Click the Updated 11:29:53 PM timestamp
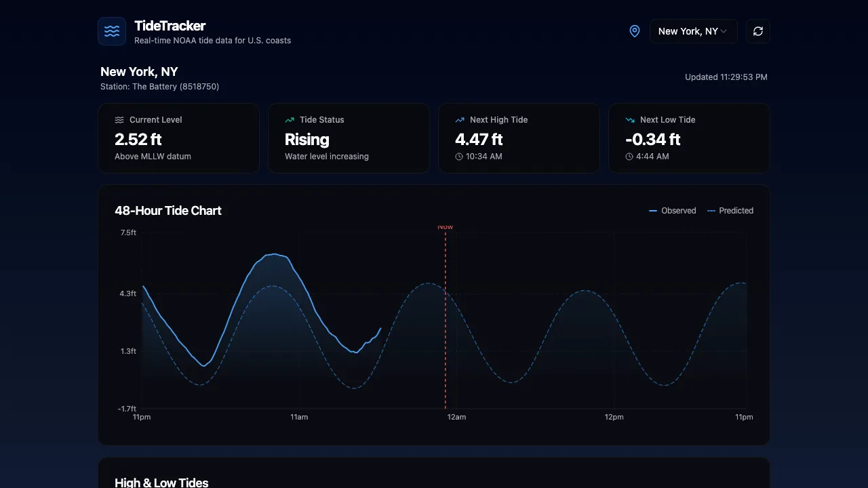Viewport: 868px width, 488px height. pyautogui.click(x=726, y=77)
